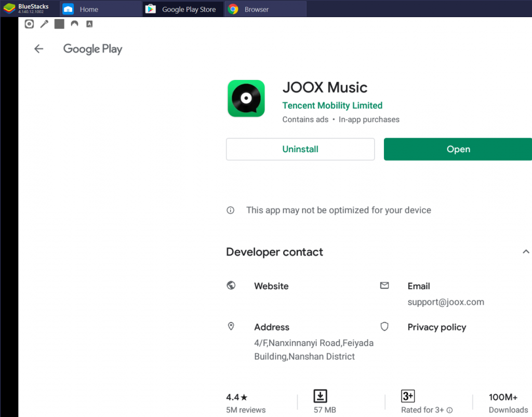Click support@joox.com email address
This screenshot has width=532, height=417.
point(446,302)
